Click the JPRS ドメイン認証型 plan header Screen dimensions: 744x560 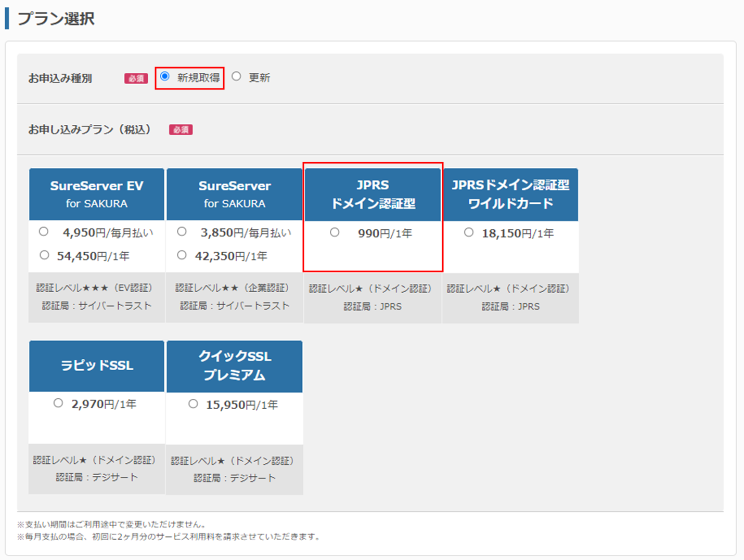click(372, 194)
